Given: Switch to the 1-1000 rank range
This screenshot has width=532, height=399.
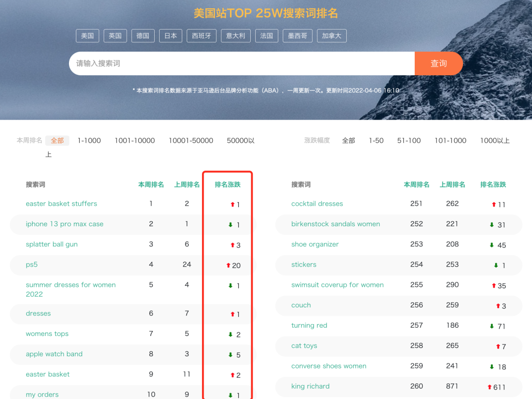Looking at the screenshot, I should click(x=89, y=140).
